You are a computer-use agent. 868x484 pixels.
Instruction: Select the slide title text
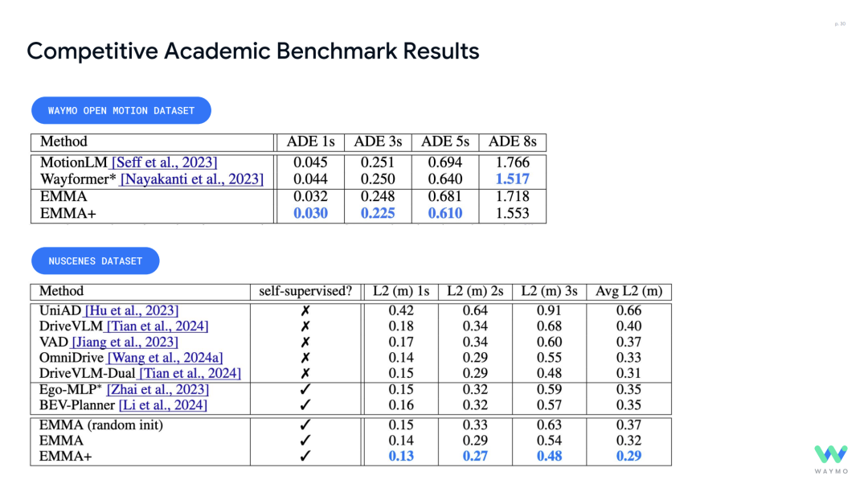coord(253,51)
